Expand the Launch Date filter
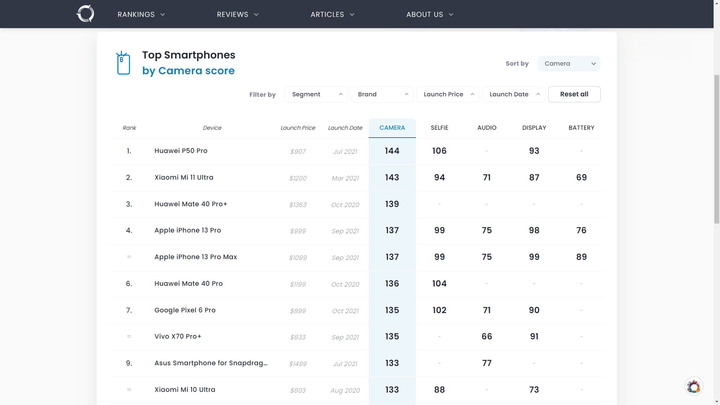Image resolution: width=720 pixels, height=405 pixels. pyautogui.click(x=514, y=94)
